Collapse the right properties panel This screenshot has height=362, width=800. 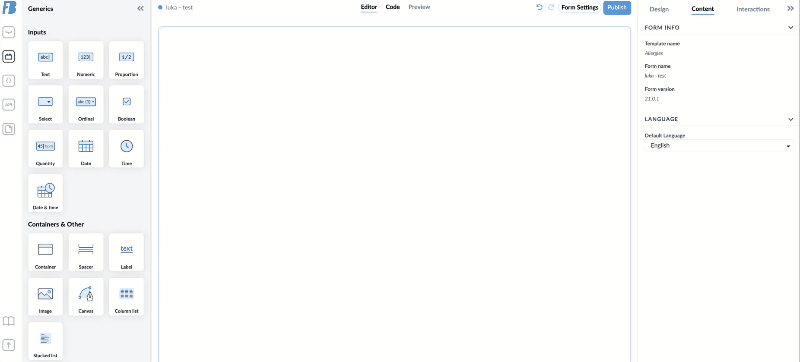(791, 9)
